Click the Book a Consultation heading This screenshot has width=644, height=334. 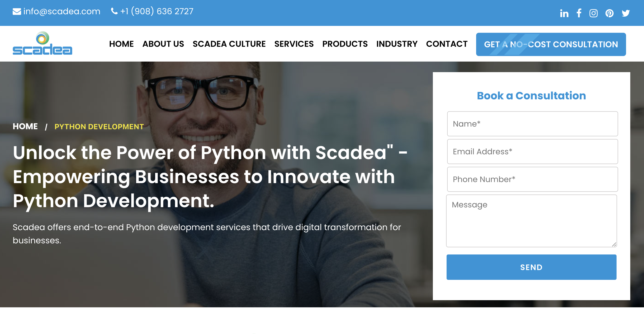point(532,96)
